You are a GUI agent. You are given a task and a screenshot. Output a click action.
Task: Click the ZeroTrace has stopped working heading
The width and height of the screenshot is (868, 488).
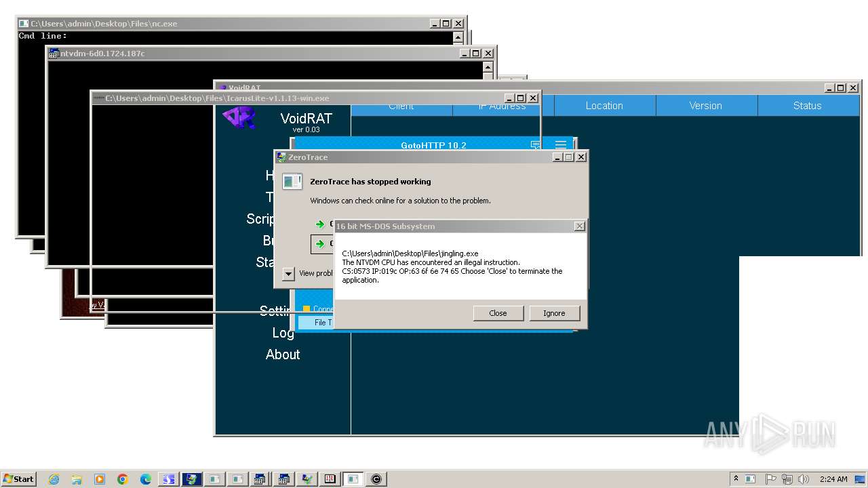[370, 182]
